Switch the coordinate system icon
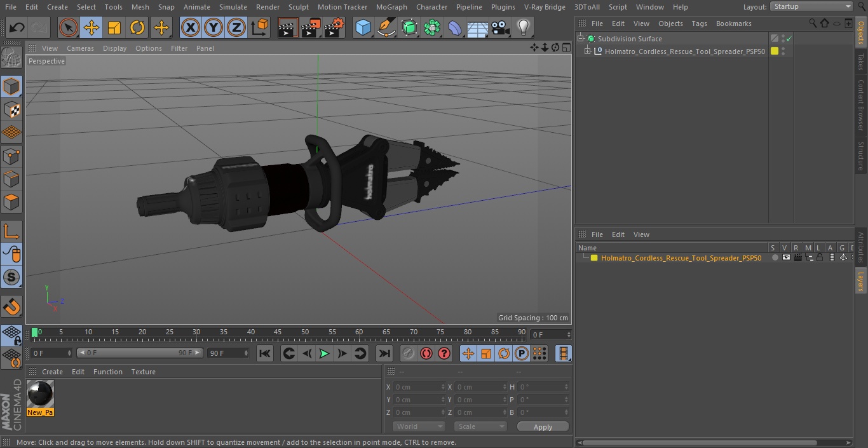Screen dimensions: 868x448 260,27
